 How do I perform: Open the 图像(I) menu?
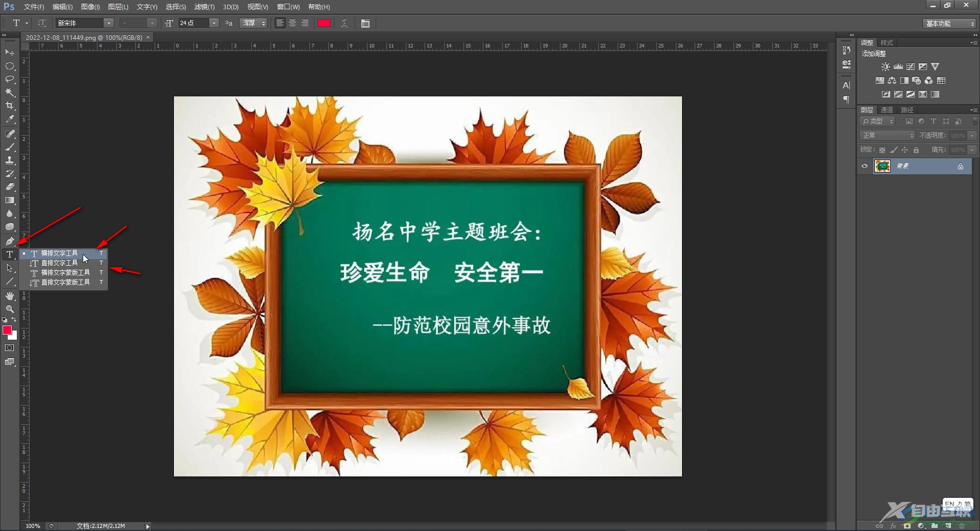[x=90, y=7]
